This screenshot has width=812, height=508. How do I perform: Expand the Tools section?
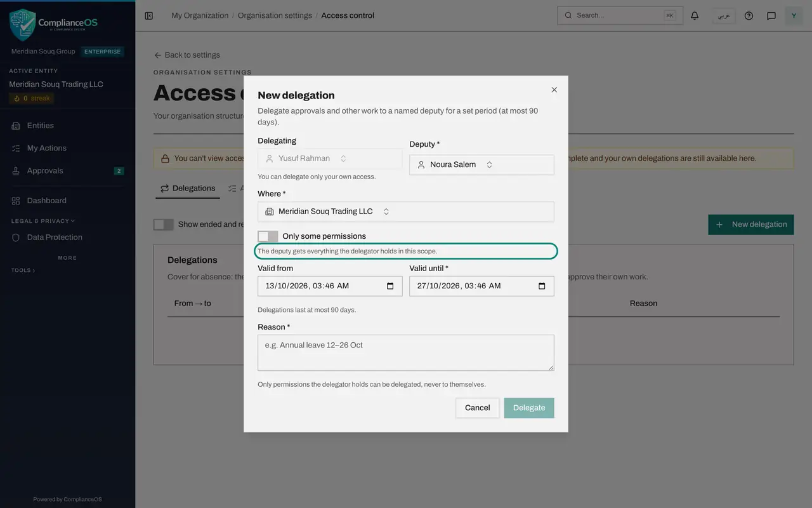click(23, 271)
